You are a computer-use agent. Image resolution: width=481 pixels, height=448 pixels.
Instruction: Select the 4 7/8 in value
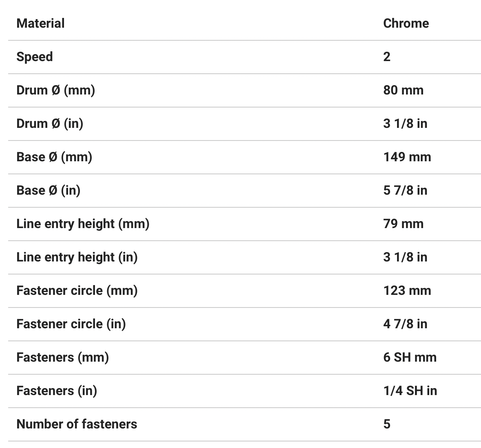click(x=405, y=324)
